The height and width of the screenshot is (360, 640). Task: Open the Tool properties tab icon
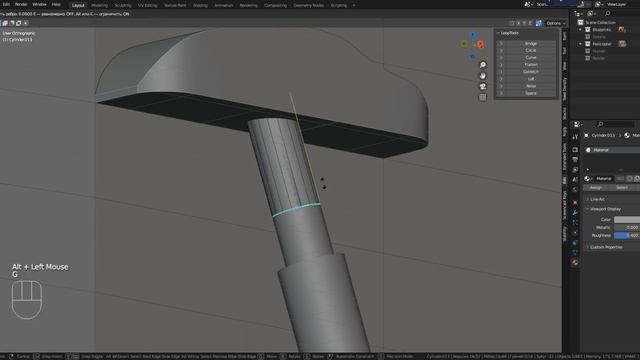pyautogui.click(x=575, y=137)
